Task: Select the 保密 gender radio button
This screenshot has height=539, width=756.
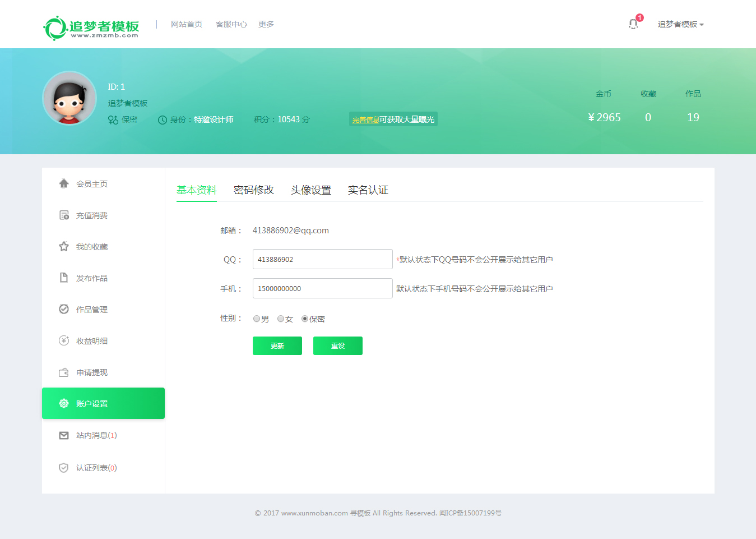Action: [x=305, y=319]
